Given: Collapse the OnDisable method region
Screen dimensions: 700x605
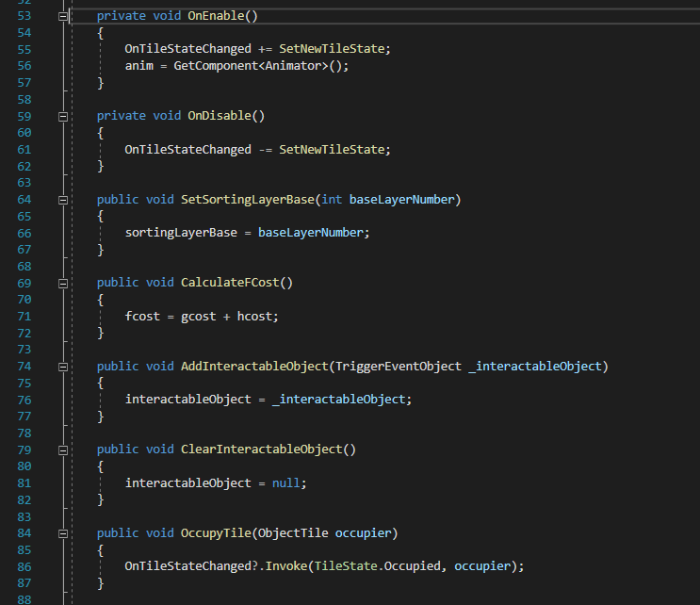Looking at the screenshot, I should click(63, 116).
